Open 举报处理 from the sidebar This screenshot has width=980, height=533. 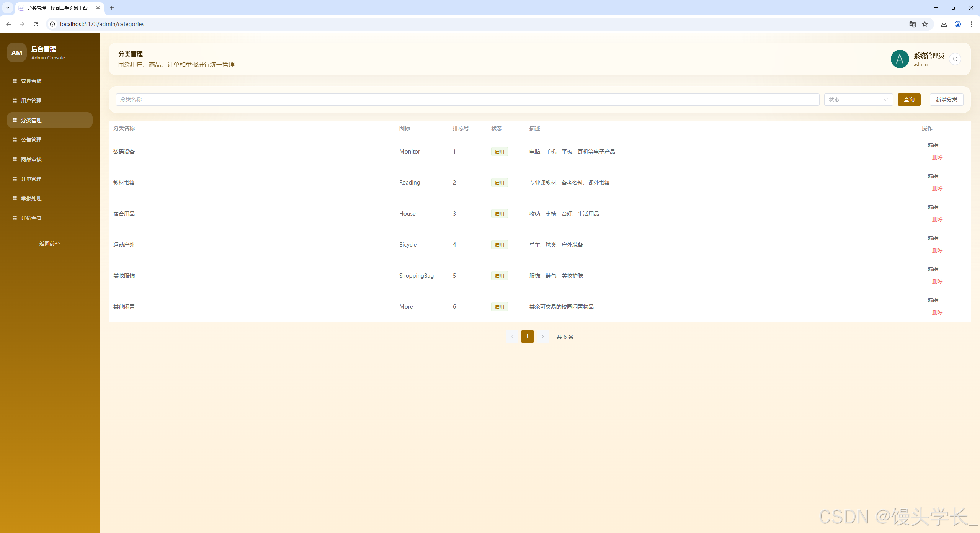pos(31,198)
